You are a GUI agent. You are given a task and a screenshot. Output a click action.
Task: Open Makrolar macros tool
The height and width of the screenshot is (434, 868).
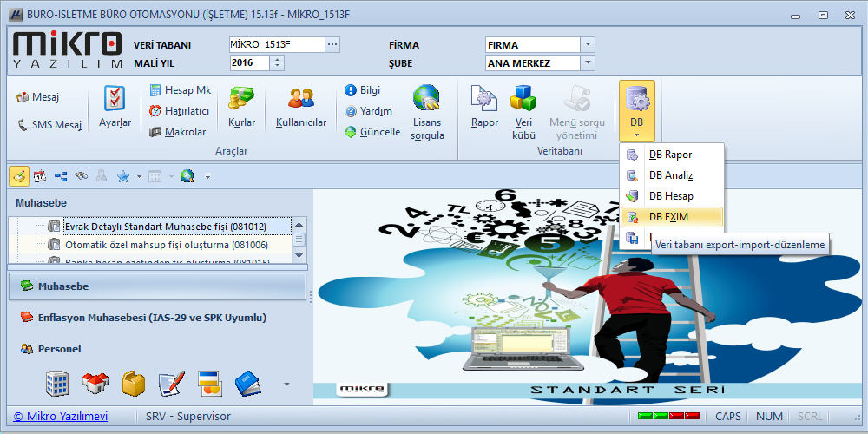click(178, 132)
